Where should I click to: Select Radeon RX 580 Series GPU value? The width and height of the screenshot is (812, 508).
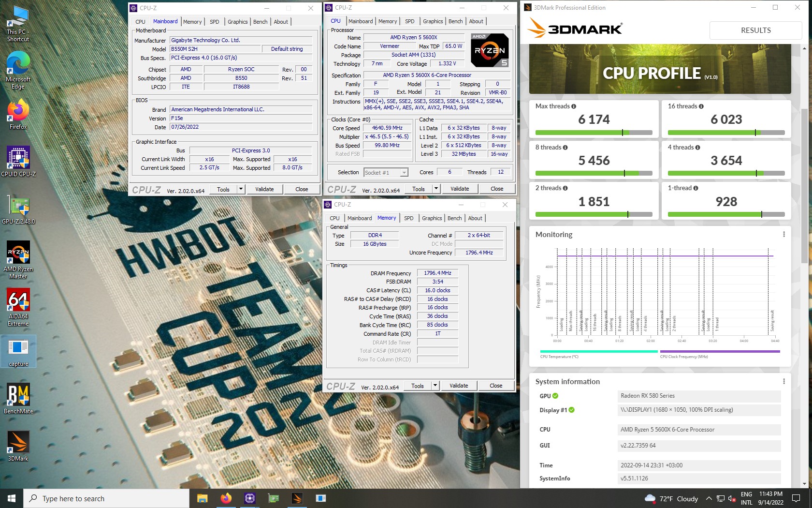click(699, 396)
